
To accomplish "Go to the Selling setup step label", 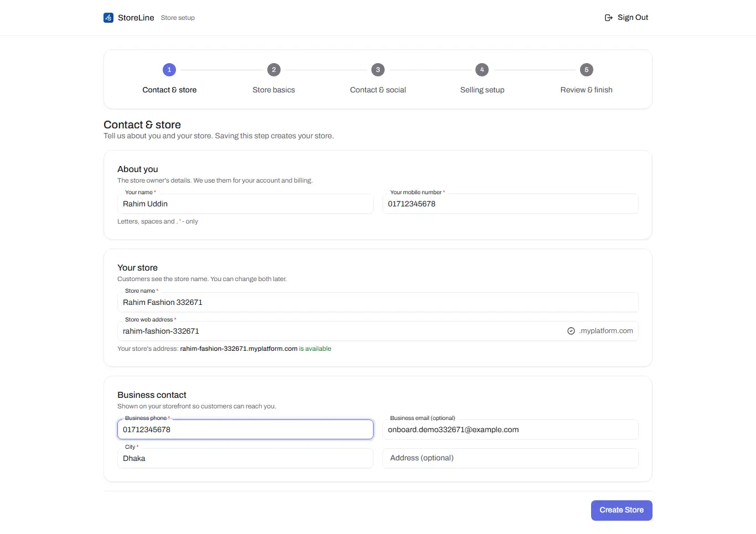I will tap(482, 90).
